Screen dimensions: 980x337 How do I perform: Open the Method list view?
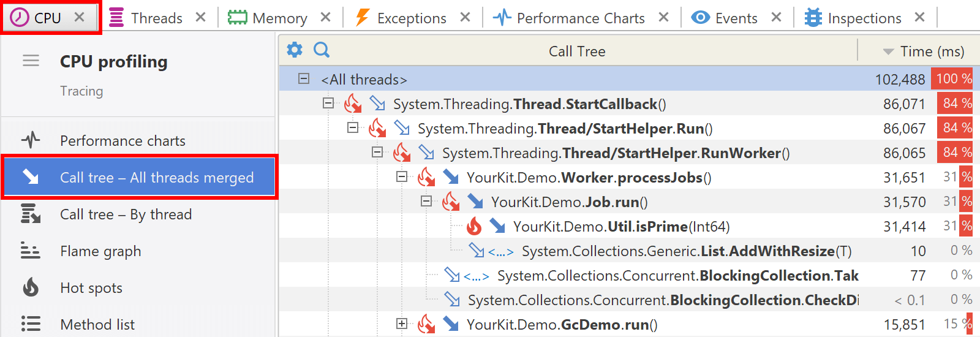(138, 324)
